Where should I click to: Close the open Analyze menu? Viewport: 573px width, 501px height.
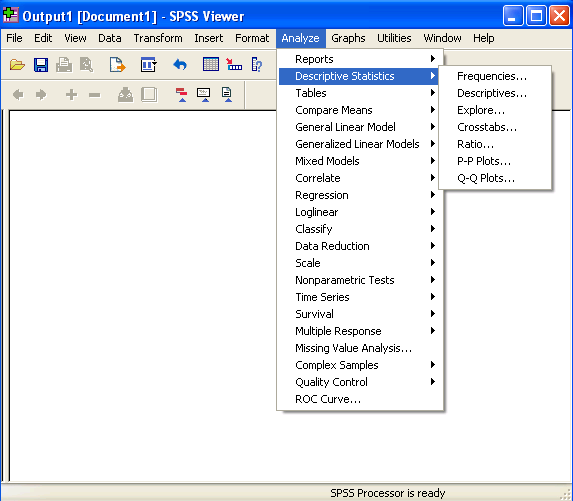[300, 38]
